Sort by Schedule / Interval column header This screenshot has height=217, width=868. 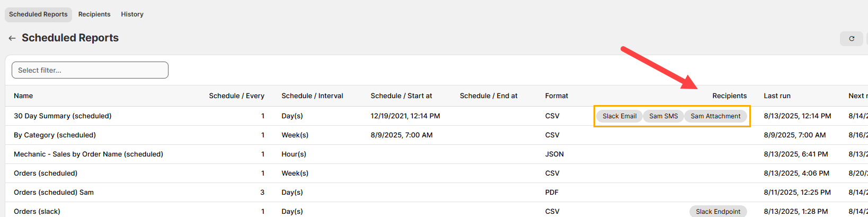(312, 96)
